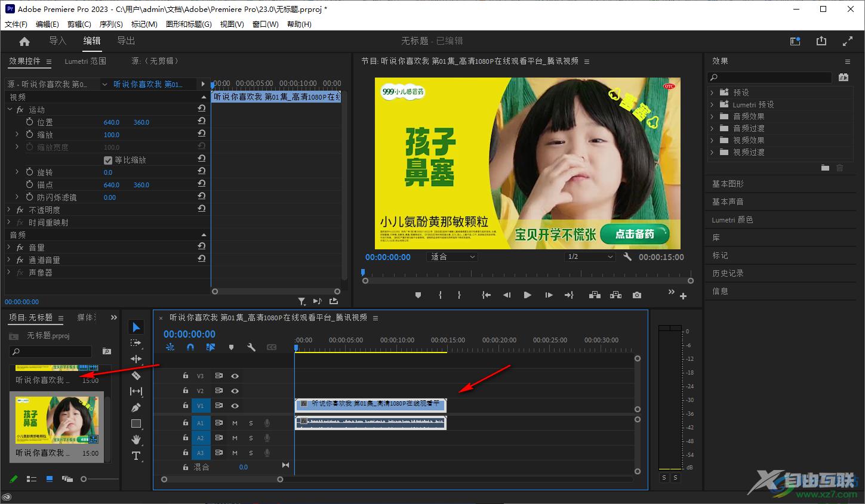This screenshot has height=504, width=865.
Task: Click the fullscreen video output icon
Action: 848,41
